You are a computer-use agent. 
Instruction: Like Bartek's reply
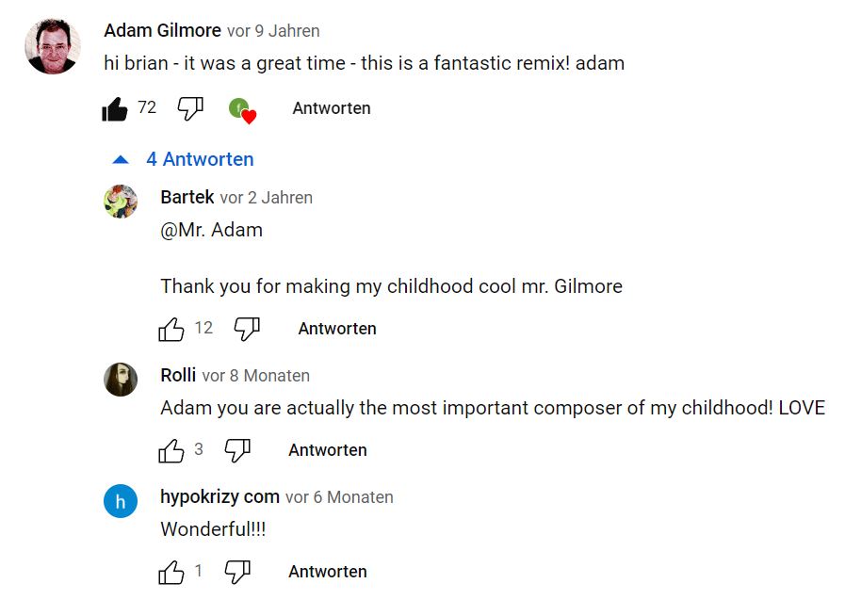point(171,329)
